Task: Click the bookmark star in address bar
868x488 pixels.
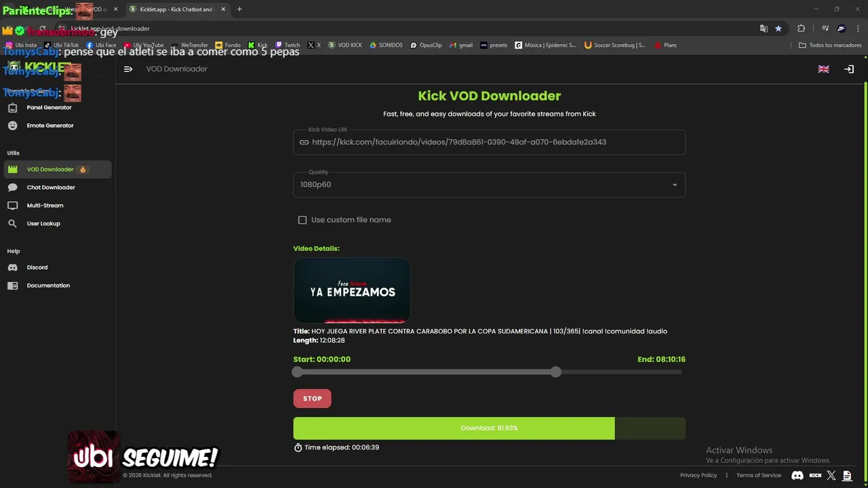Action: 778,28
